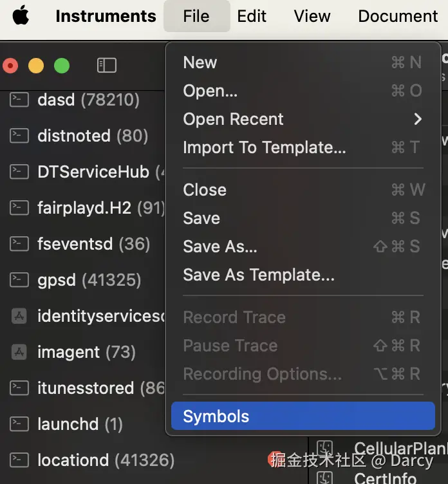
Task: Toggle the sidebar panel icon
Action: coord(106,65)
